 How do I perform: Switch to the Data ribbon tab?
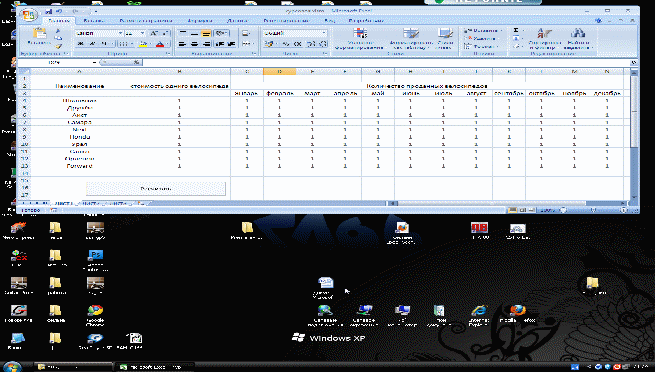click(237, 20)
